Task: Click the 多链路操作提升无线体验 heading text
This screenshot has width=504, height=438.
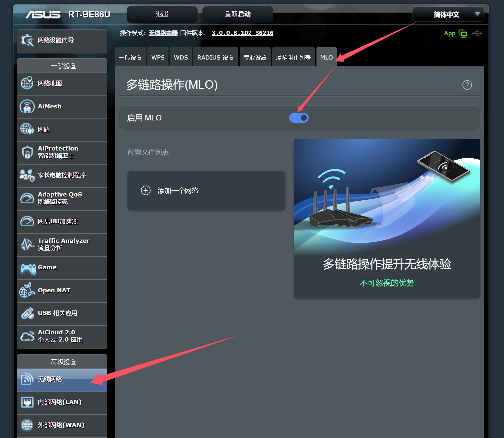Action: click(387, 264)
